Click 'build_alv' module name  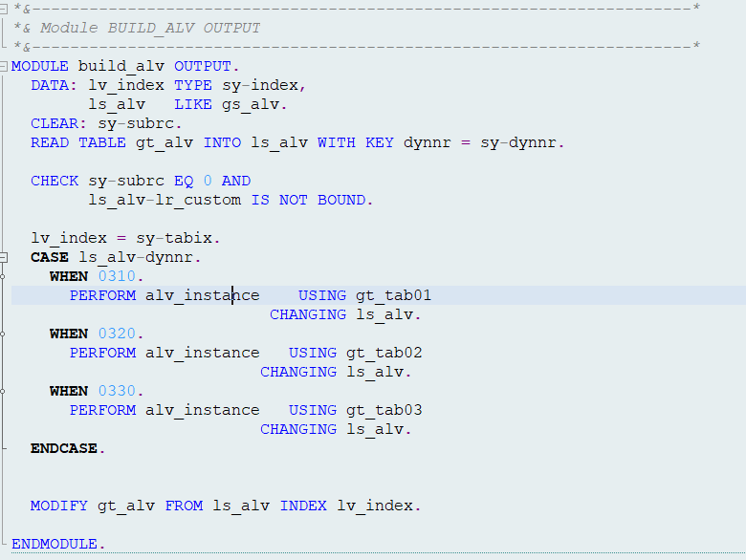[121, 66]
